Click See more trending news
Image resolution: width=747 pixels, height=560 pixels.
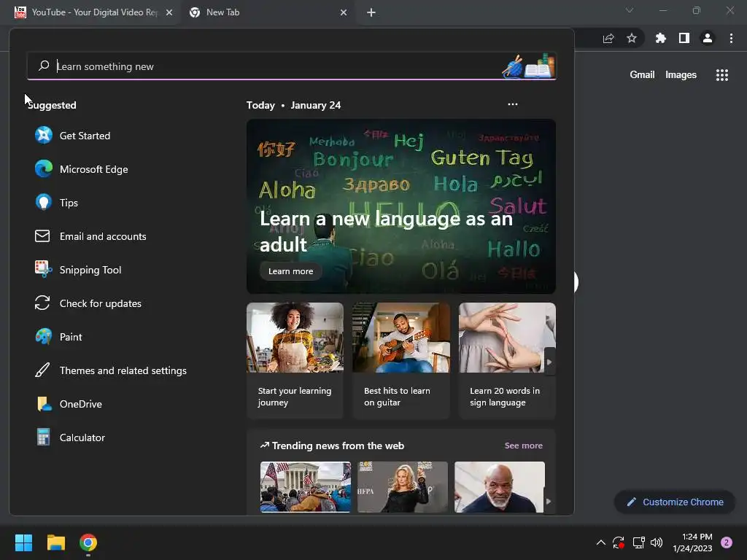(x=523, y=446)
